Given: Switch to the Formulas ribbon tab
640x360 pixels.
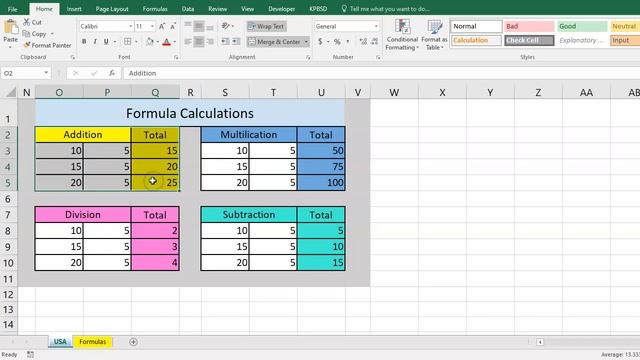Looking at the screenshot, I should point(155,9).
